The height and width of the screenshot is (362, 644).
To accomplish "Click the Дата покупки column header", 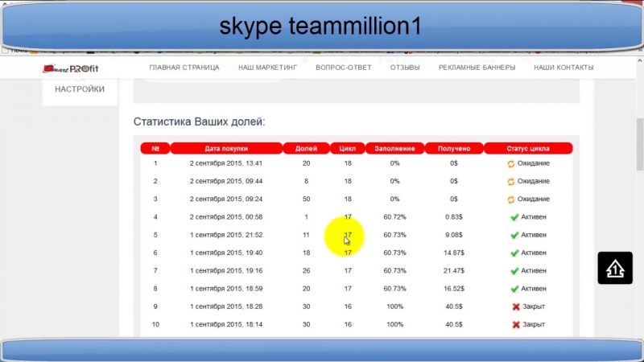I will click(x=226, y=149).
